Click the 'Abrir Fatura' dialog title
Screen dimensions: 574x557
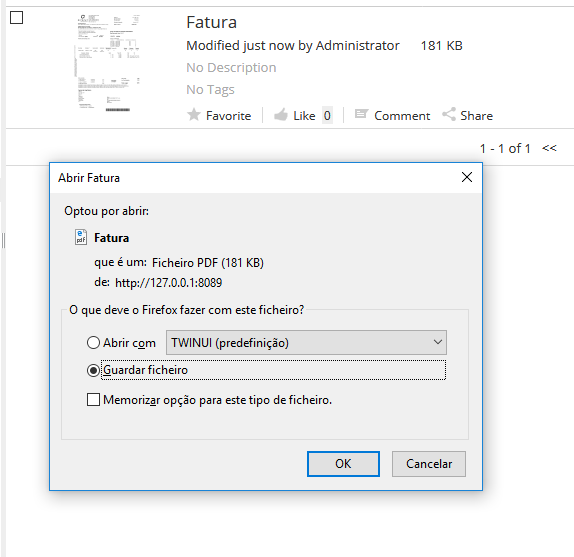(x=89, y=178)
